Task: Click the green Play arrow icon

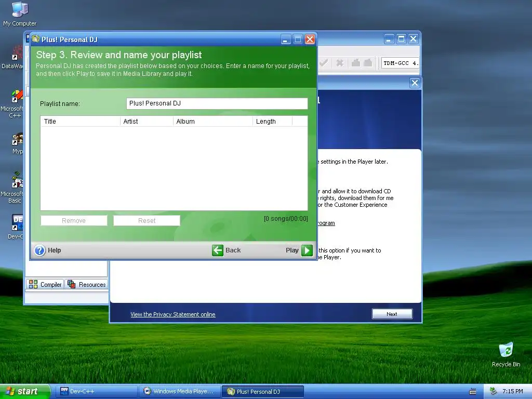Action: pyautogui.click(x=307, y=250)
